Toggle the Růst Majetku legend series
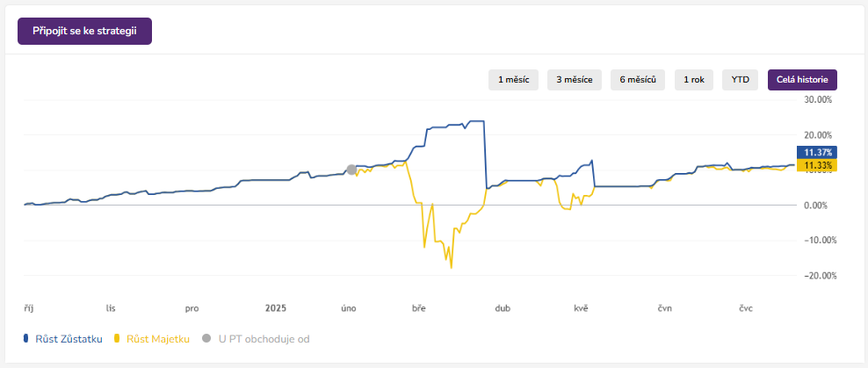 pos(158,338)
